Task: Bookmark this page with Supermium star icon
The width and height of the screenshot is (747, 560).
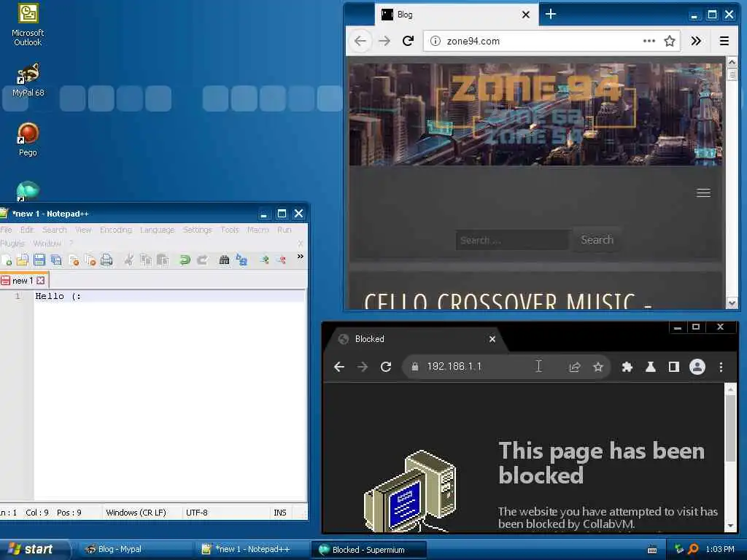Action: (x=598, y=367)
